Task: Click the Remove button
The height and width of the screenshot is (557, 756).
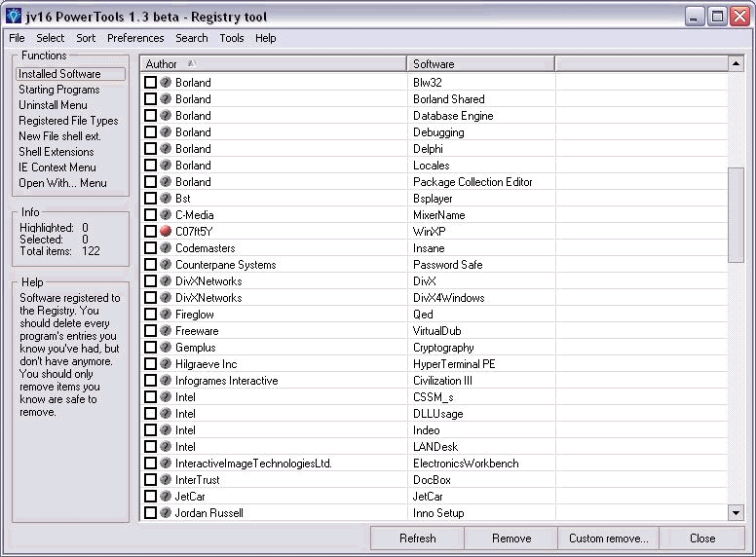Action: (x=511, y=538)
